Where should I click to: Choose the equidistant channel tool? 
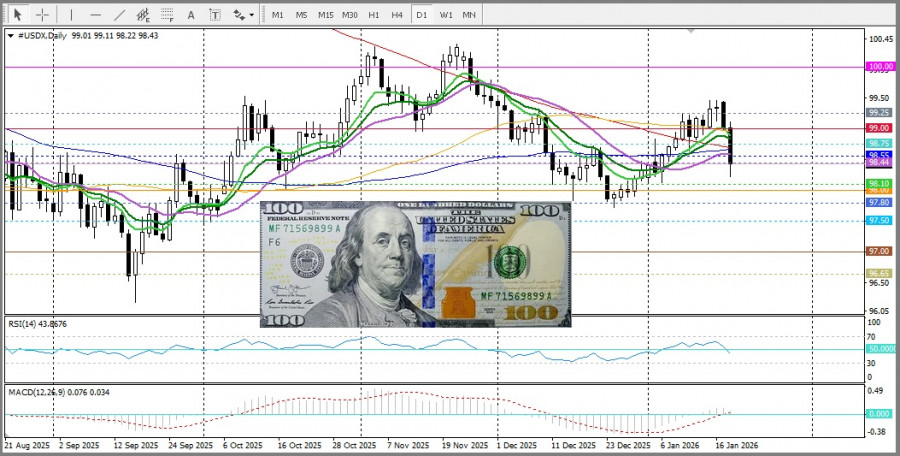(x=143, y=15)
